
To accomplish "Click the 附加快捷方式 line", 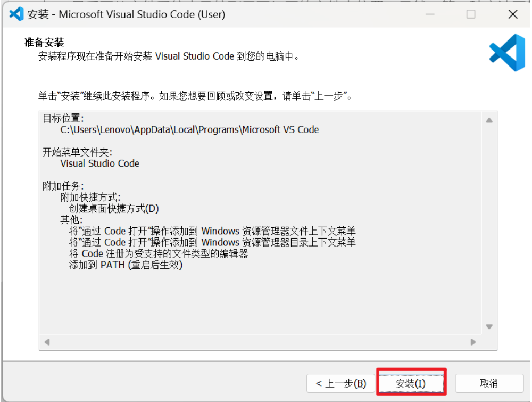I will pyautogui.click(x=90, y=197).
